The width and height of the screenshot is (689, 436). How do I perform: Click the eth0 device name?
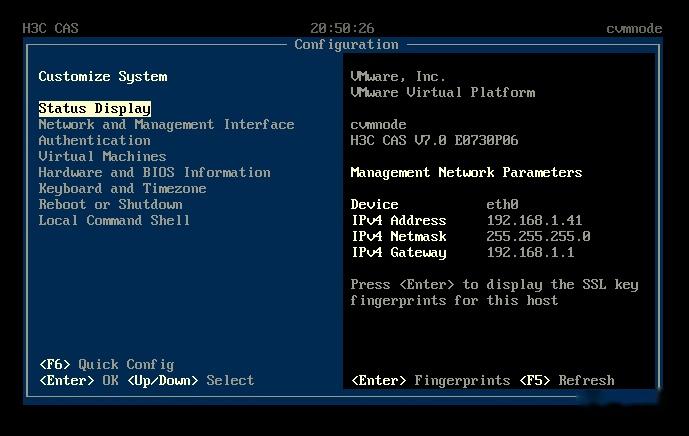502,204
